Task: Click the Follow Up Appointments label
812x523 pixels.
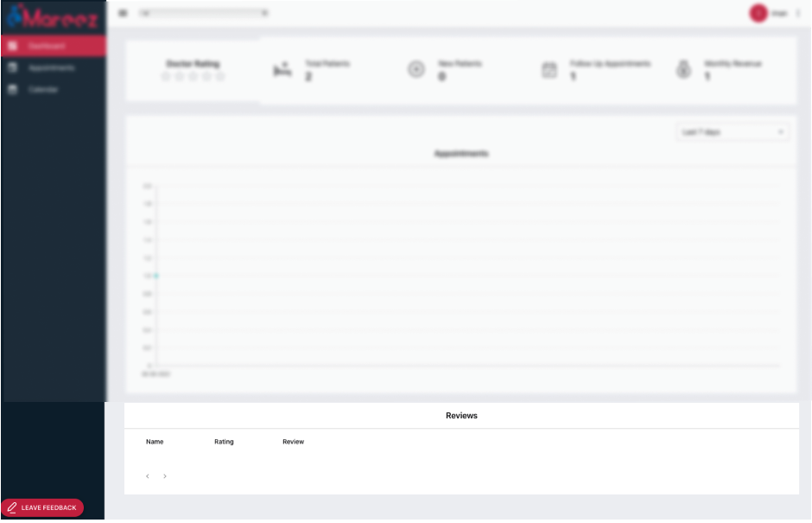Action: click(610, 63)
